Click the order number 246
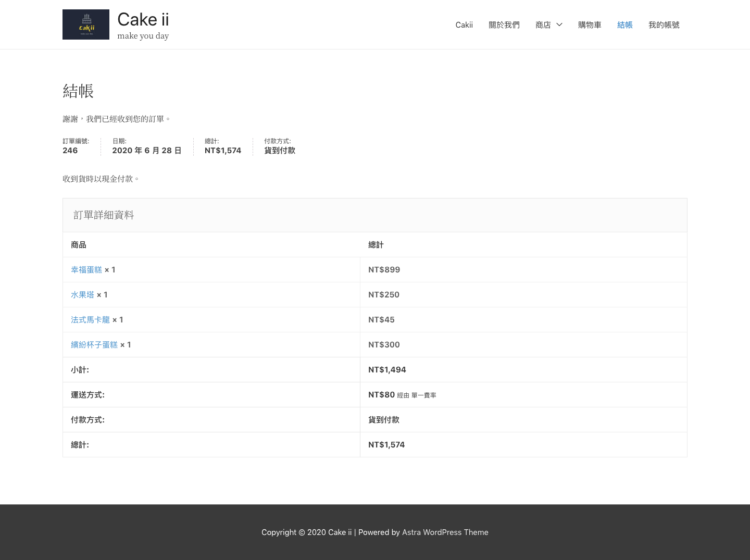This screenshot has height=560, width=750. pos(70,151)
